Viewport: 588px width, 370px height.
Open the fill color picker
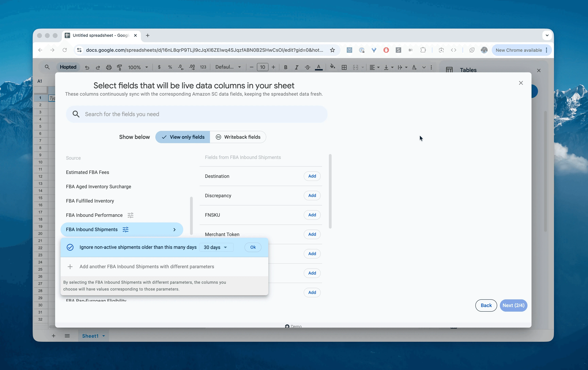[332, 67]
